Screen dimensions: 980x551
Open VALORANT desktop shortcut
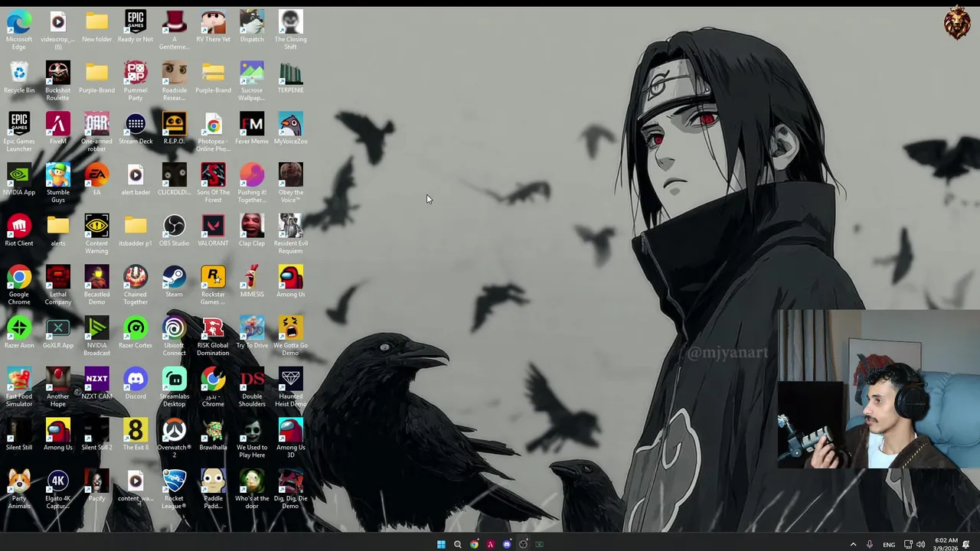point(213,230)
